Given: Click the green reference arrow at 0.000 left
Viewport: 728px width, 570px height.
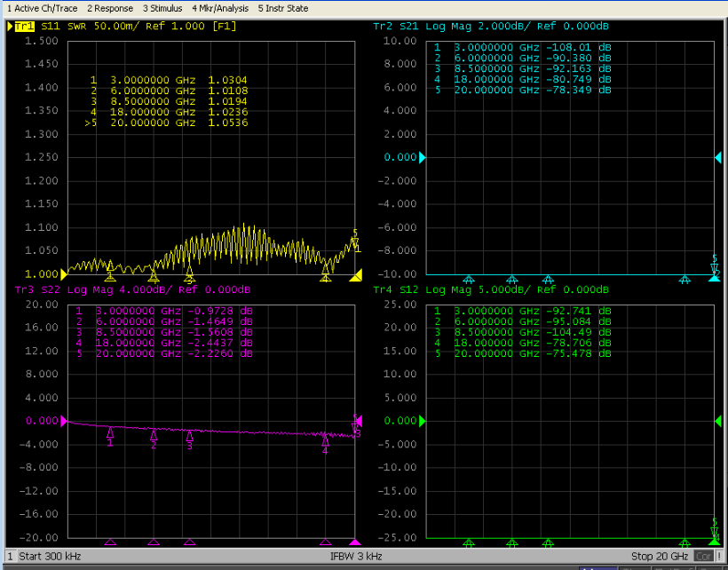Looking at the screenshot, I should click(x=423, y=421).
